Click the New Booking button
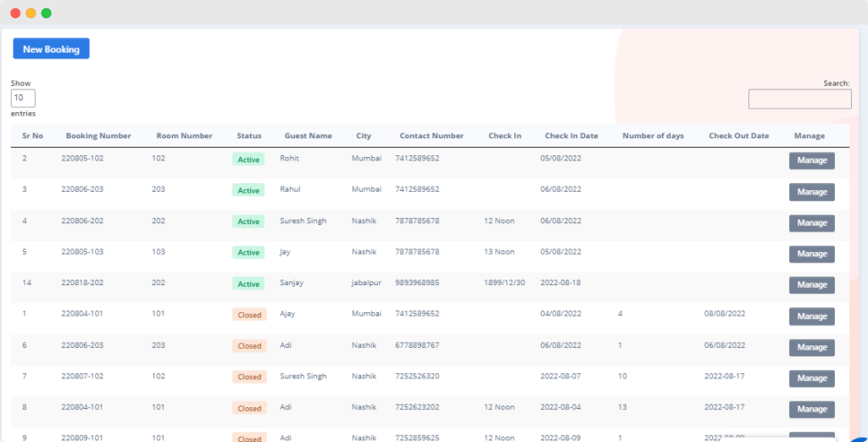The width and height of the screenshot is (868, 442). point(51,48)
